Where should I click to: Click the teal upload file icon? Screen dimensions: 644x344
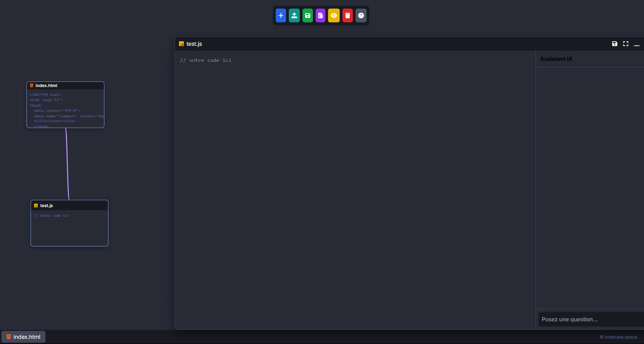tap(294, 15)
